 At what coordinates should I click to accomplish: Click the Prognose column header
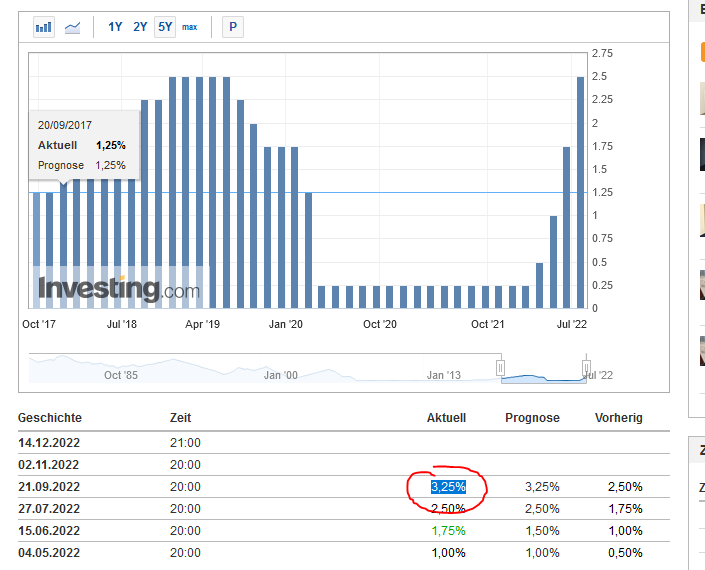[x=532, y=418]
